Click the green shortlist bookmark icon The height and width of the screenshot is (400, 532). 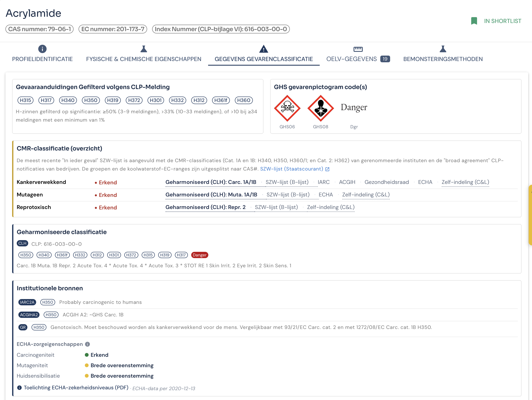coord(474,21)
